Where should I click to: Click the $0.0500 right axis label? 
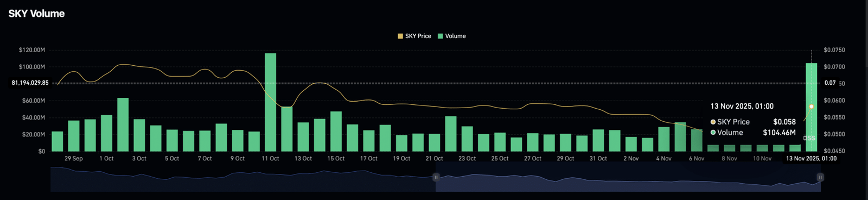pyautogui.click(x=834, y=134)
